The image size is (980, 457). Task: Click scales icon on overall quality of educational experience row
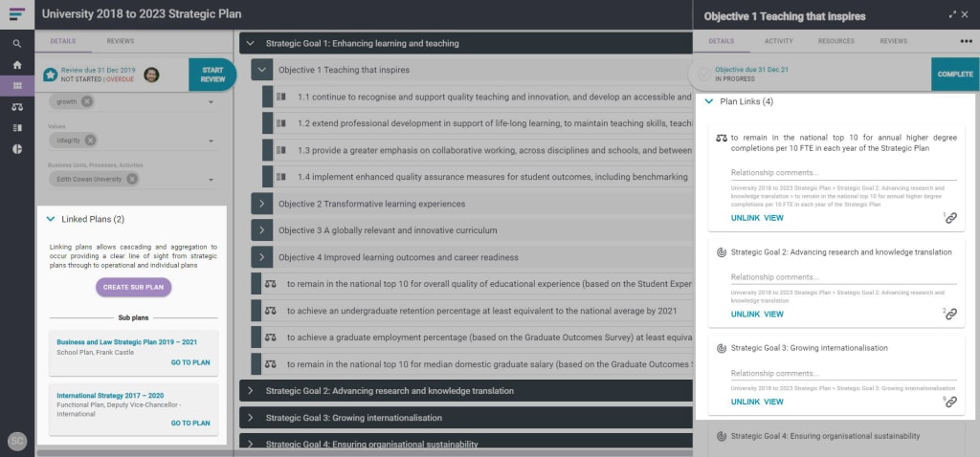click(270, 283)
